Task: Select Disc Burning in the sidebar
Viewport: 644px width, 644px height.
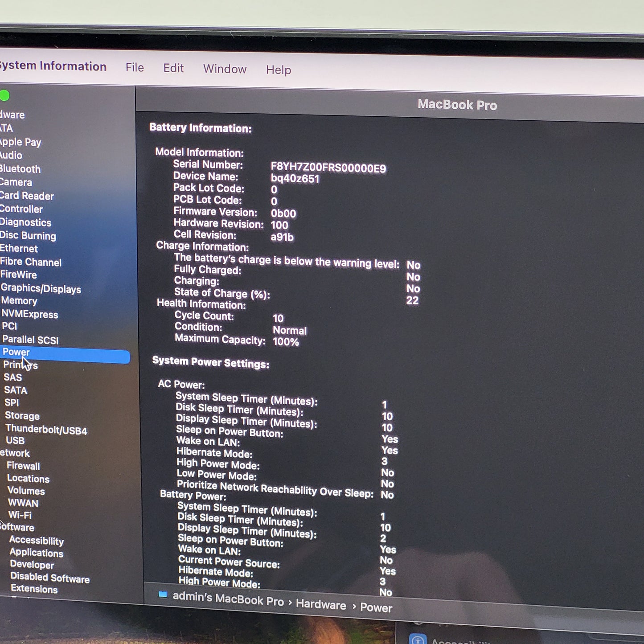Action: point(28,236)
